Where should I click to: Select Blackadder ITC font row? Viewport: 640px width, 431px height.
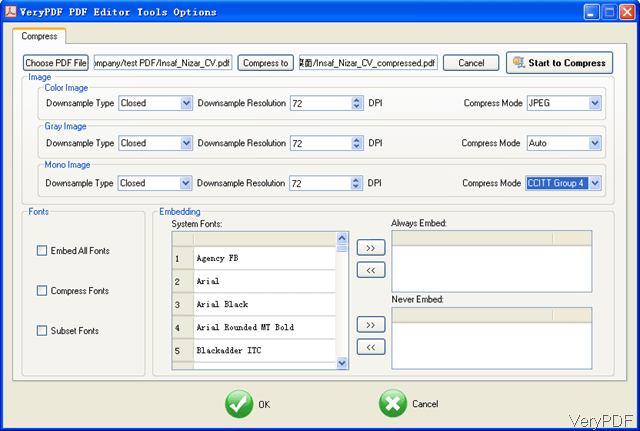point(264,350)
